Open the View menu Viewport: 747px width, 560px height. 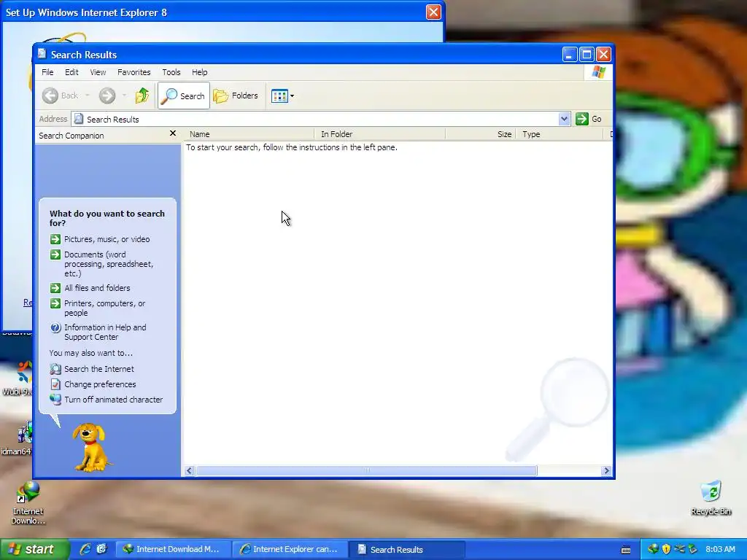point(98,72)
